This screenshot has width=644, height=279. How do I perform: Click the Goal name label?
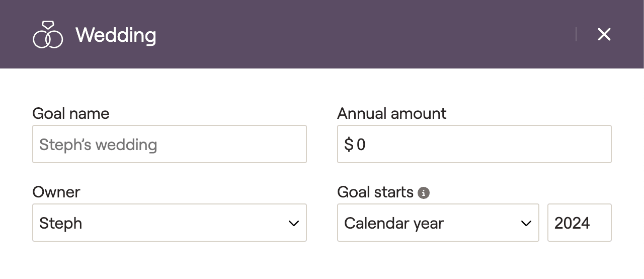[x=70, y=113]
